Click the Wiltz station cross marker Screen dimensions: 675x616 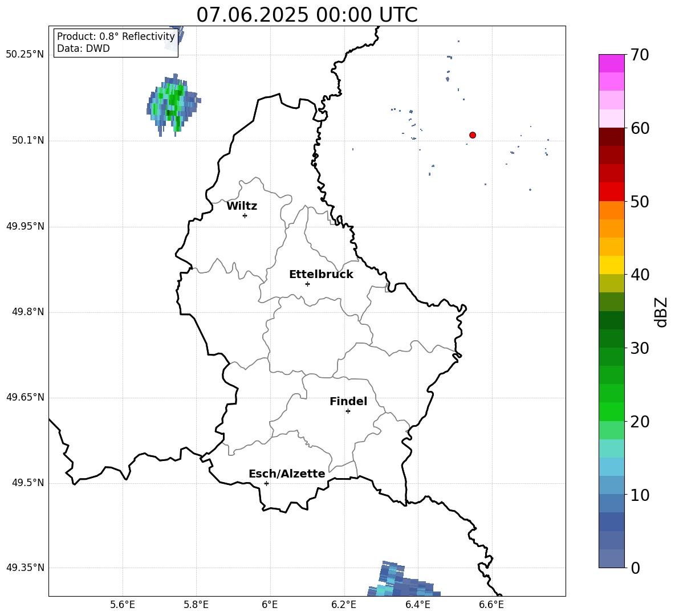tap(245, 215)
